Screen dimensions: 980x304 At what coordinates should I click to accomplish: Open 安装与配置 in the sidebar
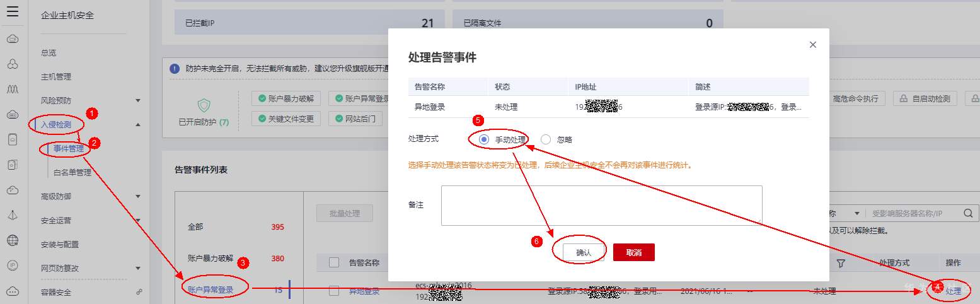pyautogui.click(x=60, y=244)
